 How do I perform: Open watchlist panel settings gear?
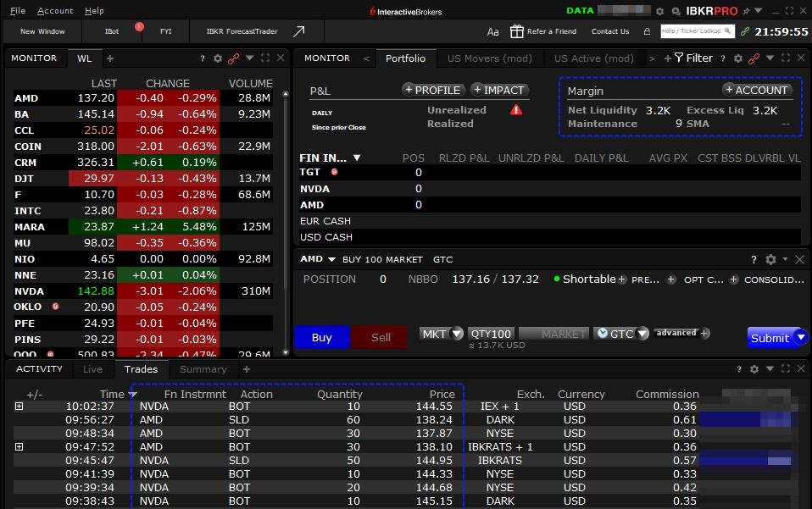218,58
